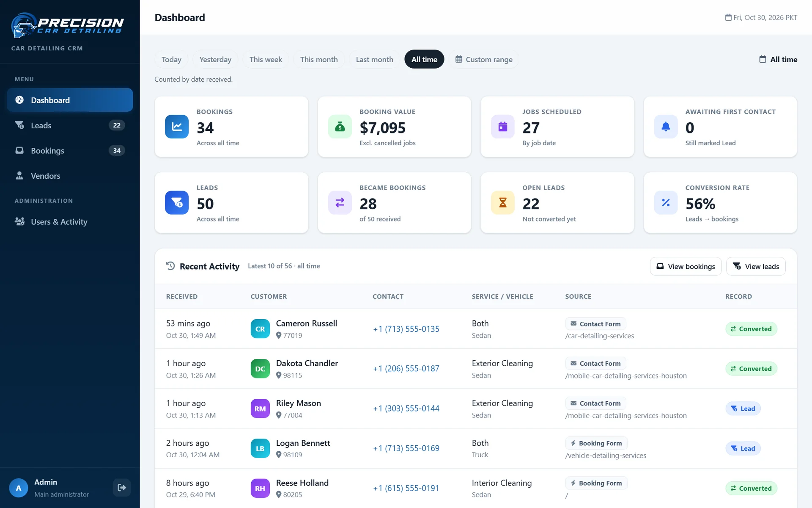Click the View bookings button
Viewport: 812px width, 508px height.
point(686,266)
